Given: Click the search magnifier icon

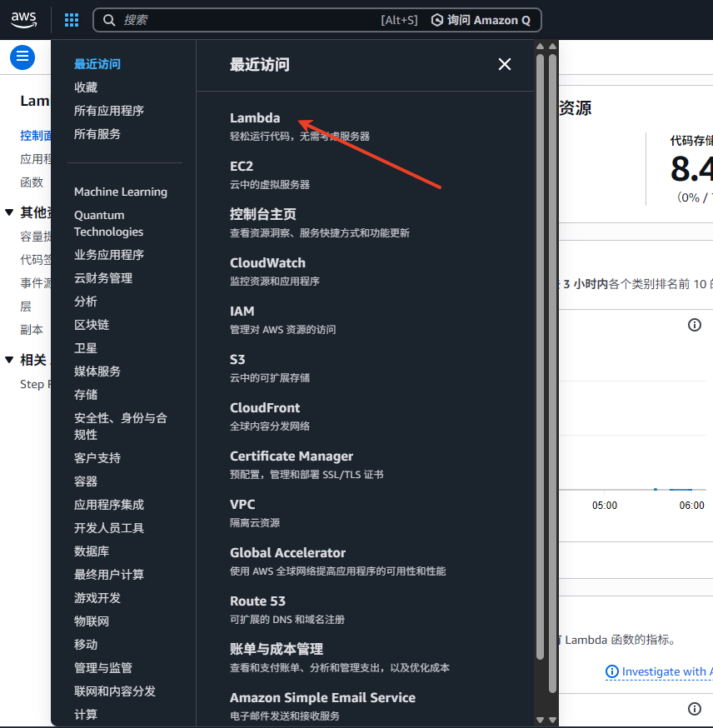Looking at the screenshot, I should click(x=109, y=20).
